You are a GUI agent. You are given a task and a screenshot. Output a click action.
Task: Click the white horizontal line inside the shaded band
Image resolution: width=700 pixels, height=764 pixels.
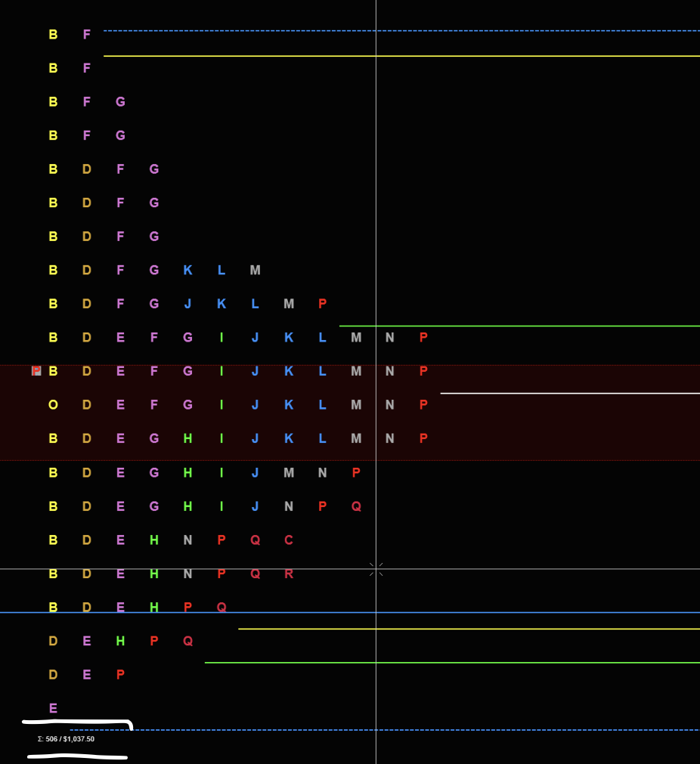(567, 393)
